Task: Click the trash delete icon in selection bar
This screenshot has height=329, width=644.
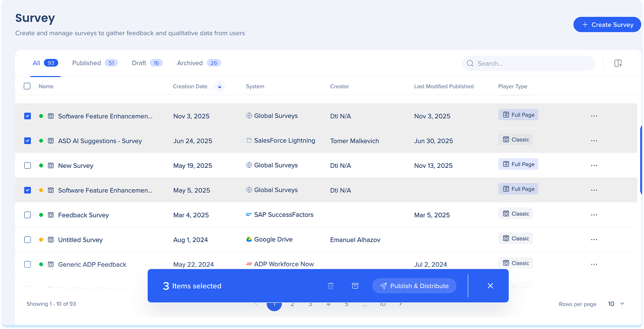Action: 331,286
